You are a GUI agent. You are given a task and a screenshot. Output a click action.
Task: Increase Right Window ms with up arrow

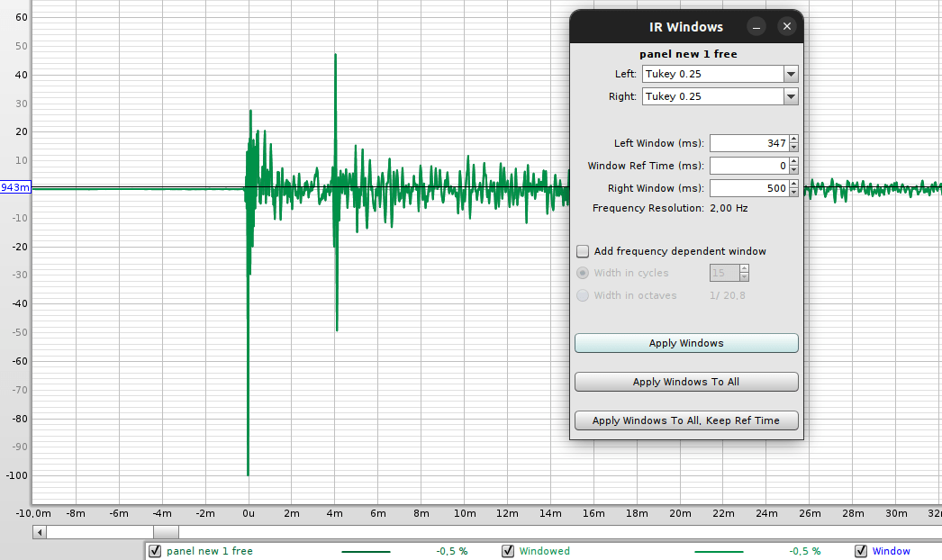click(x=794, y=185)
